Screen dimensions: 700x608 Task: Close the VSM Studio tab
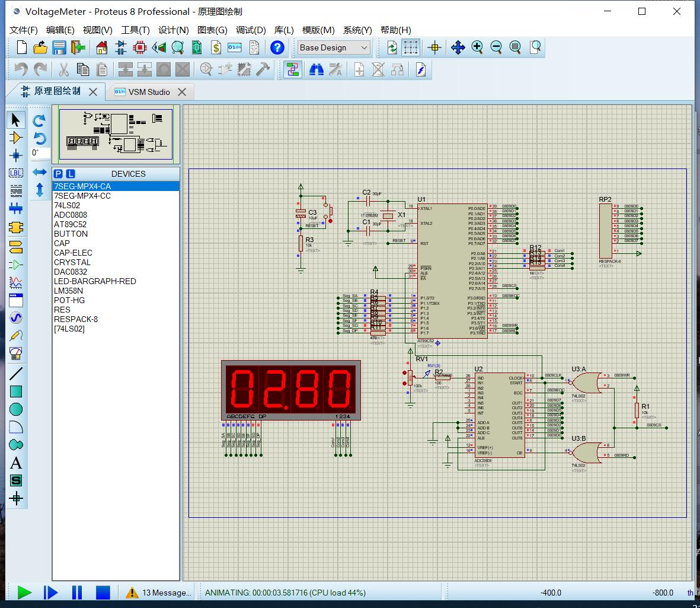[182, 92]
